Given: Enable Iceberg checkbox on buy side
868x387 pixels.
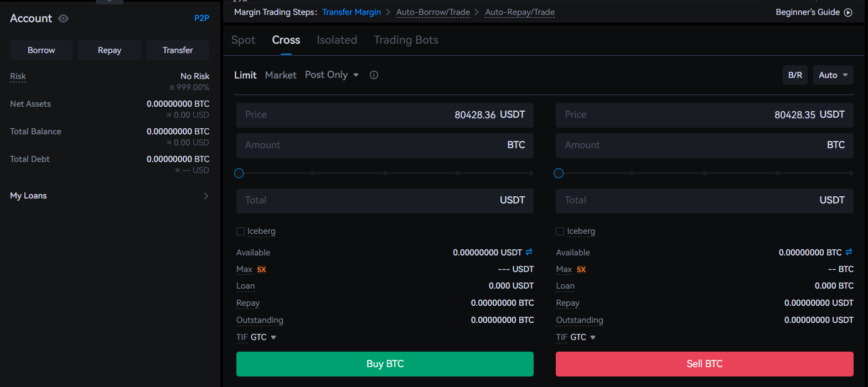Looking at the screenshot, I should click(x=240, y=231).
